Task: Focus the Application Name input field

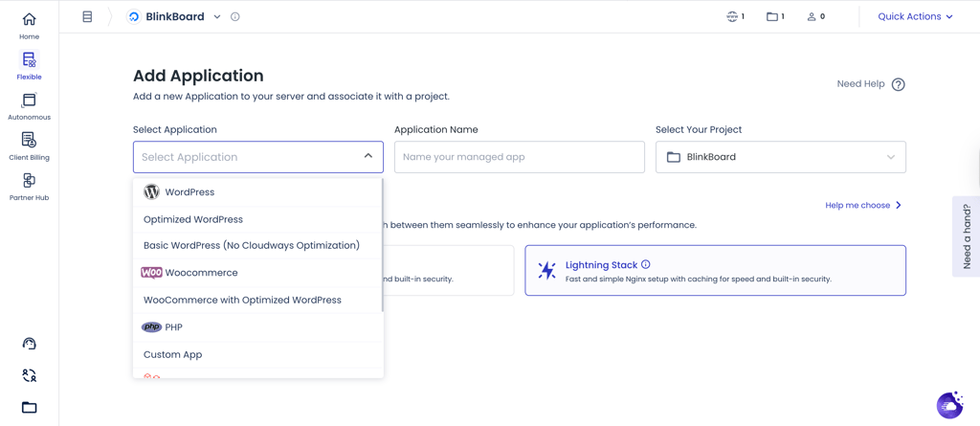Action: click(x=520, y=157)
